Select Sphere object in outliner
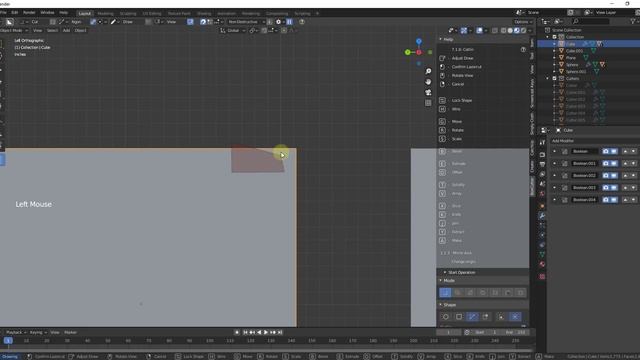The width and height of the screenshot is (640, 360). click(571, 64)
